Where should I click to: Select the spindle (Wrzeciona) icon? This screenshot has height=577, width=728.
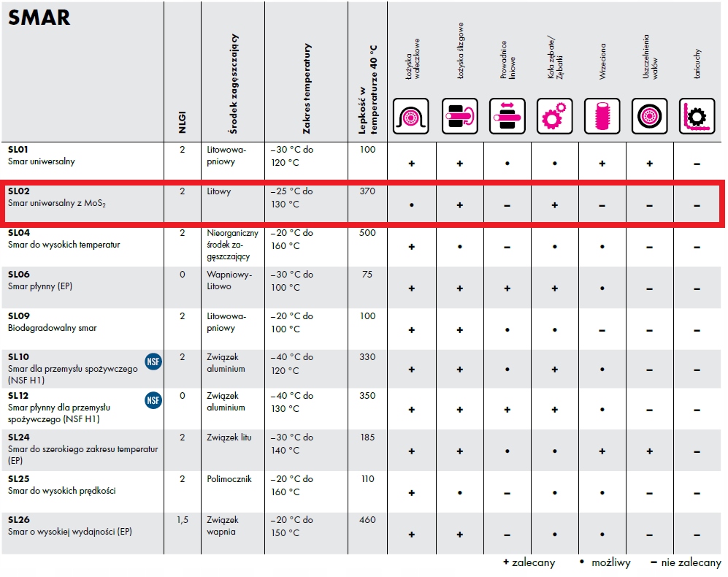(x=602, y=116)
